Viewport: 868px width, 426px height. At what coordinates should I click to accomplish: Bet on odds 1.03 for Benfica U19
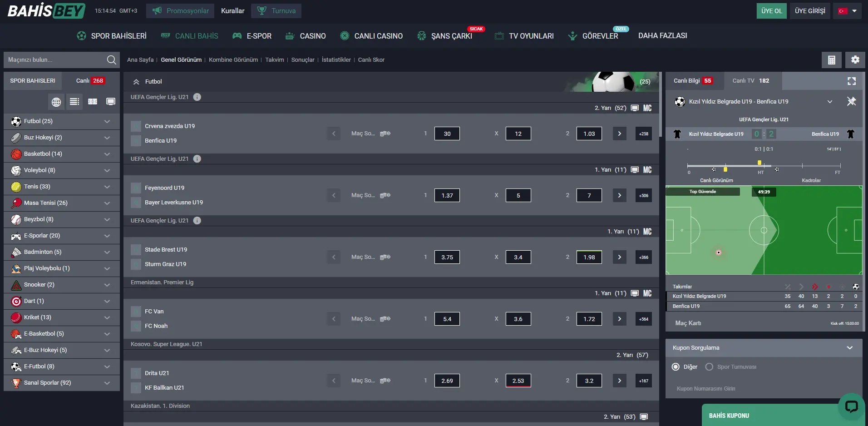coord(589,134)
